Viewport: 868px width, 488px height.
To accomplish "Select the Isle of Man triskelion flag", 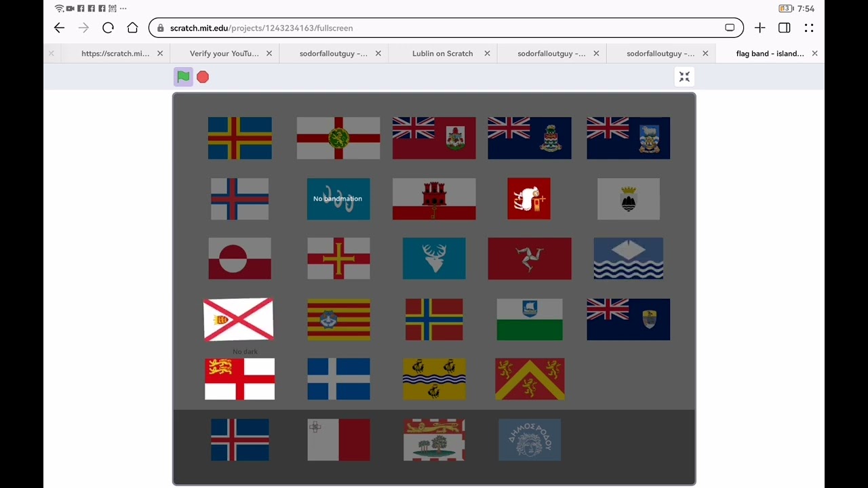I will tap(530, 258).
